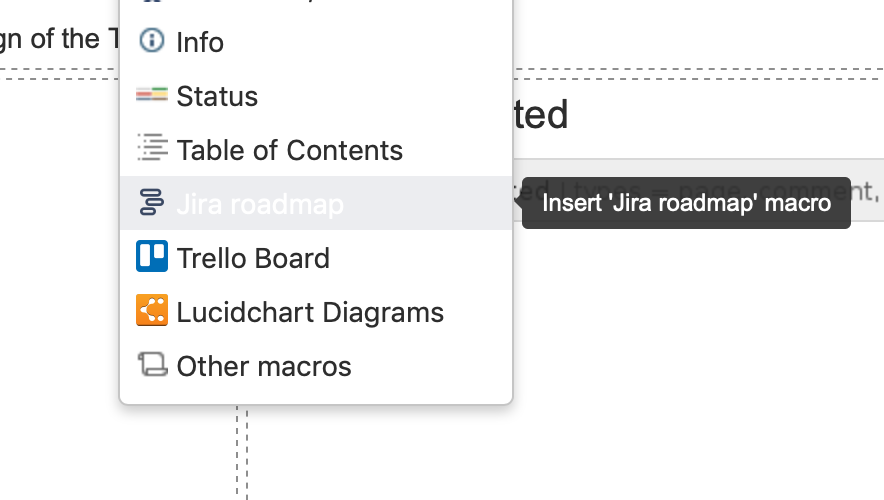Click the colored Status lozenge icon

click(x=152, y=95)
